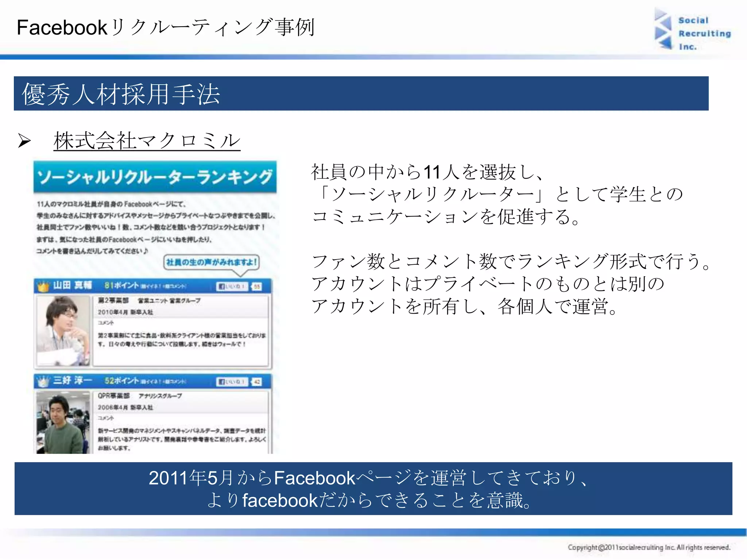
Task: Click the 第2事業部 department text
Action: pos(113,300)
